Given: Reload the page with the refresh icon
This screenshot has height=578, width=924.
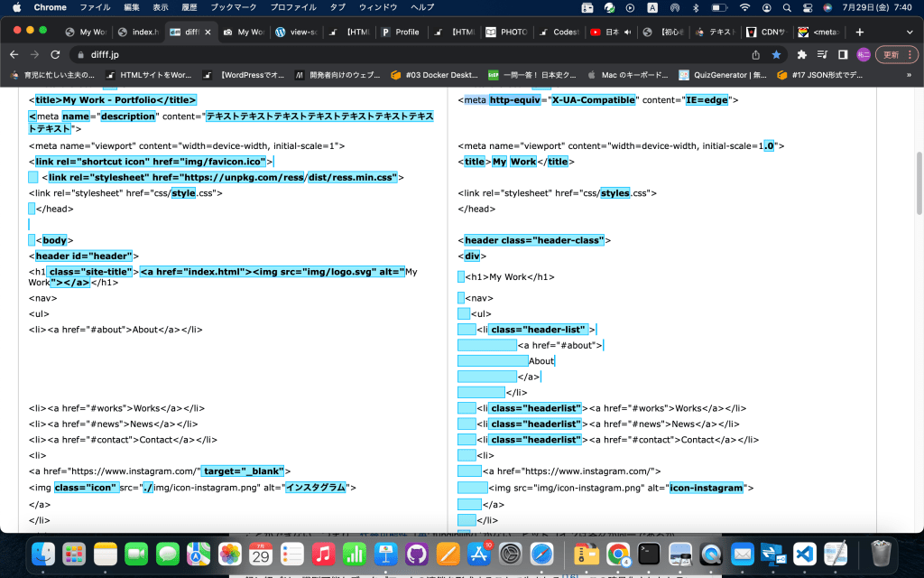Looking at the screenshot, I should pyautogui.click(x=56, y=54).
